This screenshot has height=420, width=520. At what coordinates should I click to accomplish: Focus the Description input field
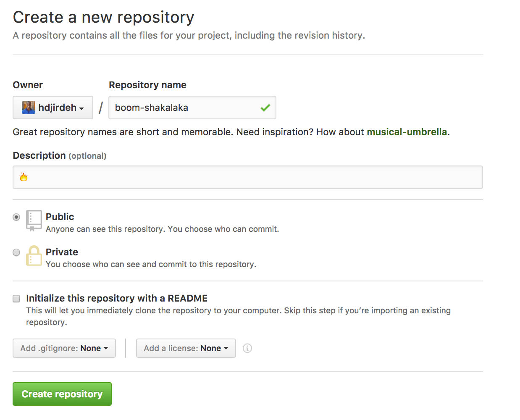coord(248,177)
